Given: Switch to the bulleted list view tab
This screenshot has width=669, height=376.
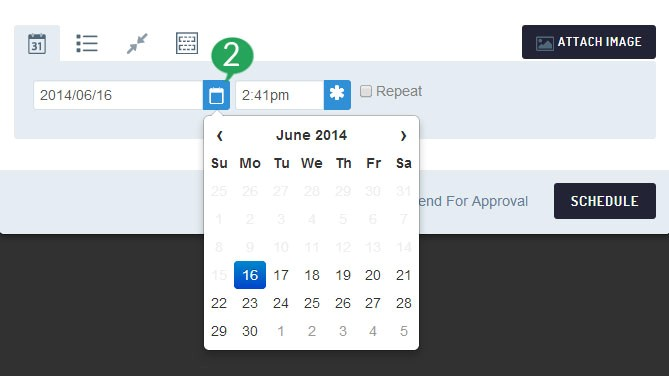Looking at the screenshot, I should pyautogui.click(x=87, y=44).
